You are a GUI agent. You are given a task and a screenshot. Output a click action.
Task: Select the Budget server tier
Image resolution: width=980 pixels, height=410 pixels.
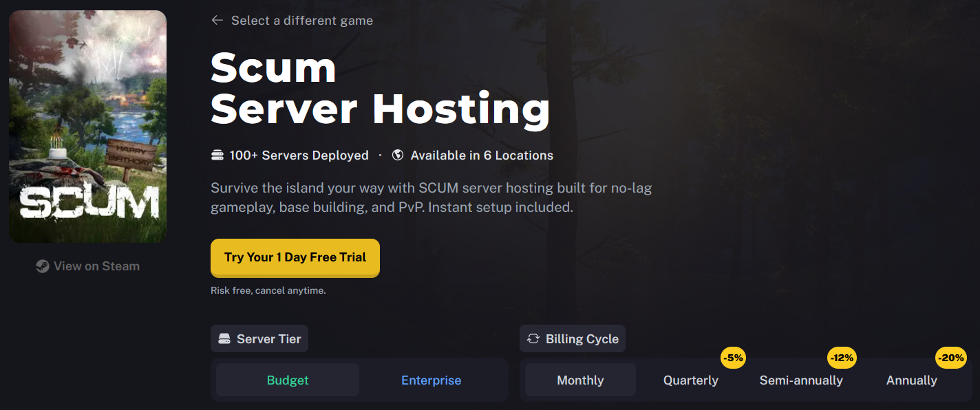pyautogui.click(x=288, y=380)
